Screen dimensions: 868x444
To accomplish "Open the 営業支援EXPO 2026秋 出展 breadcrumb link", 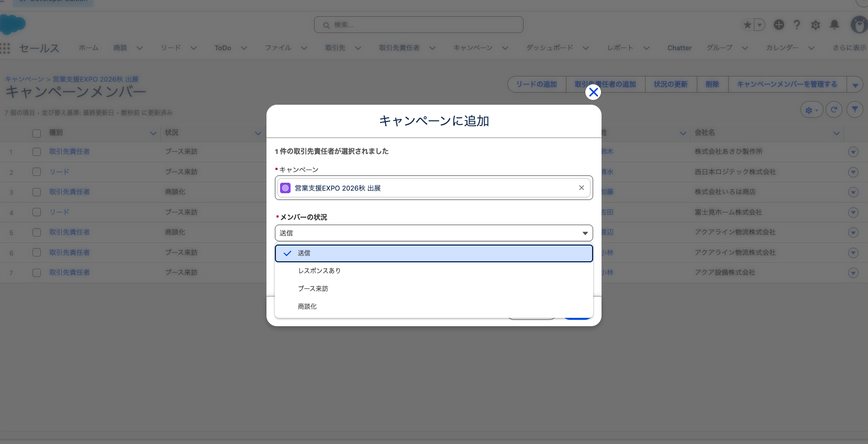I will tap(95, 79).
